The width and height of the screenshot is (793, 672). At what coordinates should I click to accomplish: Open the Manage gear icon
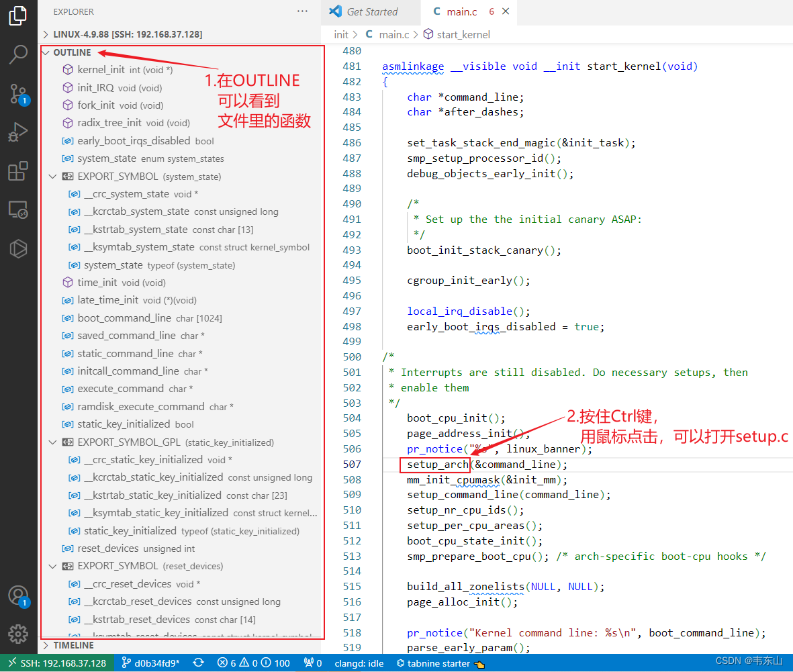pos(18,634)
